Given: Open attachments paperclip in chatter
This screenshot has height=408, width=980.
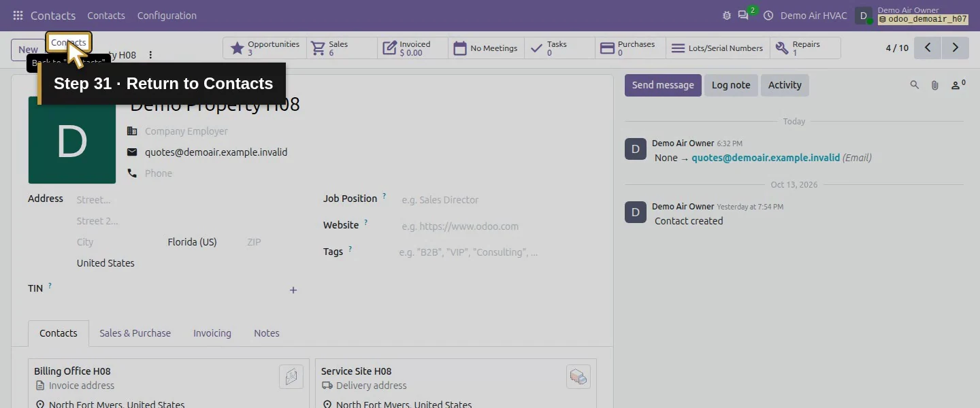Looking at the screenshot, I should click(x=935, y=85).
